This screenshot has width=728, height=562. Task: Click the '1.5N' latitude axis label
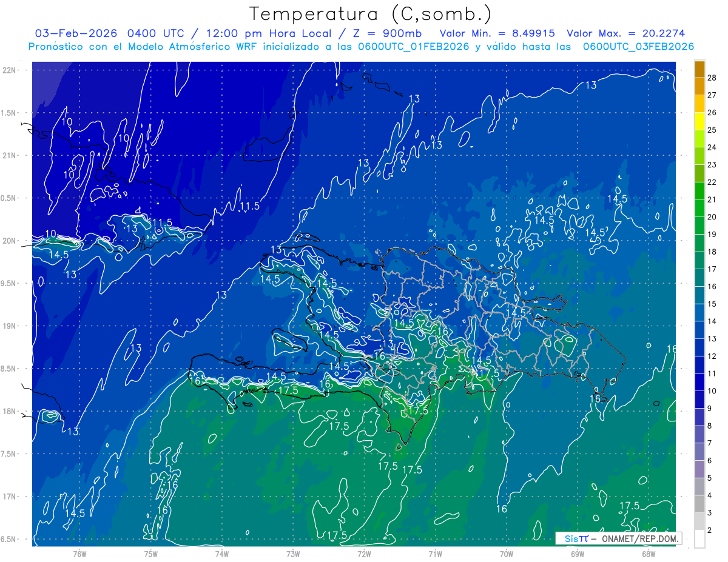pyautogui.click(x=8, y=113)
